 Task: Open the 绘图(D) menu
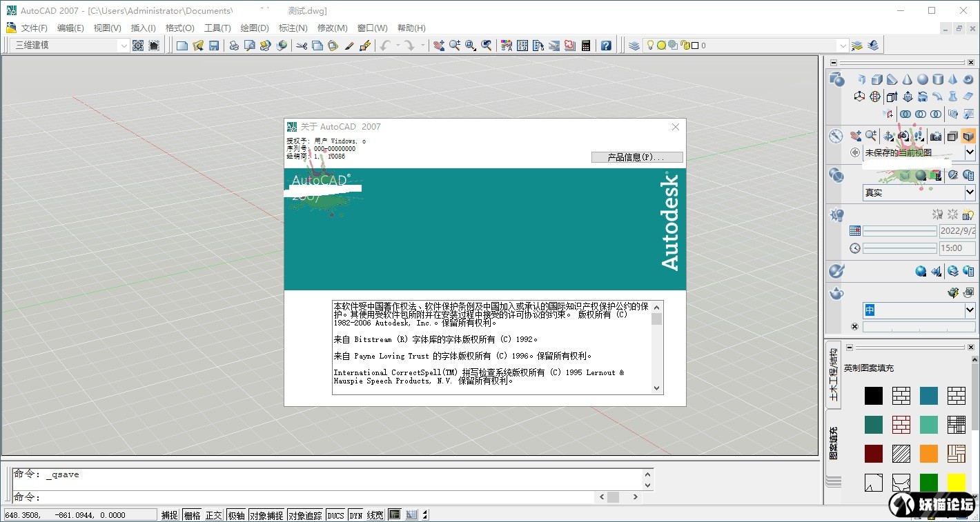255,28
